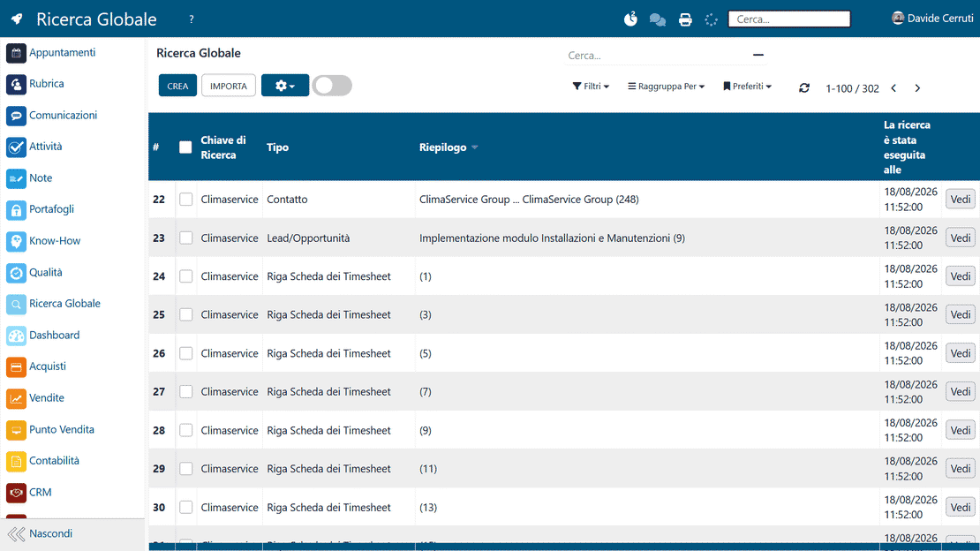980x551 pixels.
Task: Check the row 30 checkbox
Action: pos(185,507)
